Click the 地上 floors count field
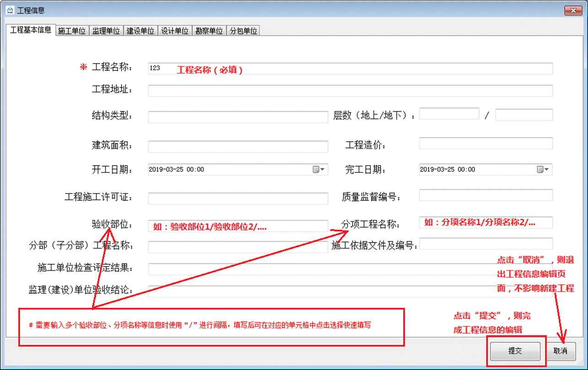588x370 pixels. [x=449, y=114]
